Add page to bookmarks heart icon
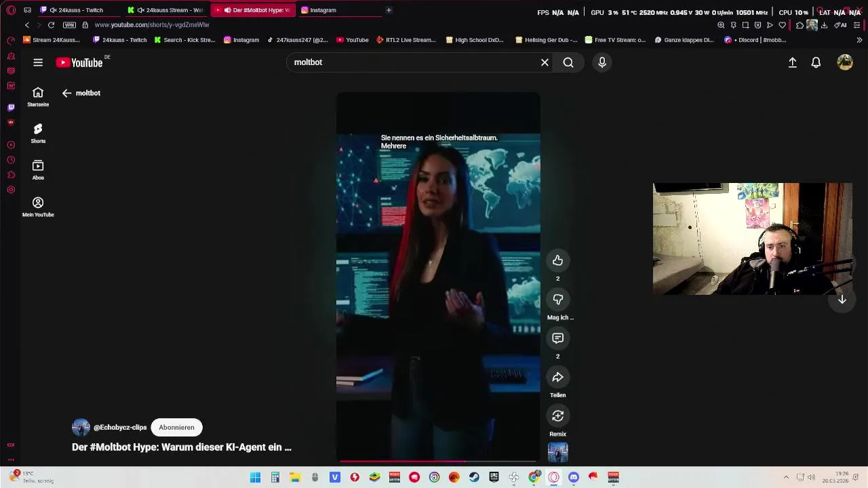 pyautogui.click(x=782, y=25)
